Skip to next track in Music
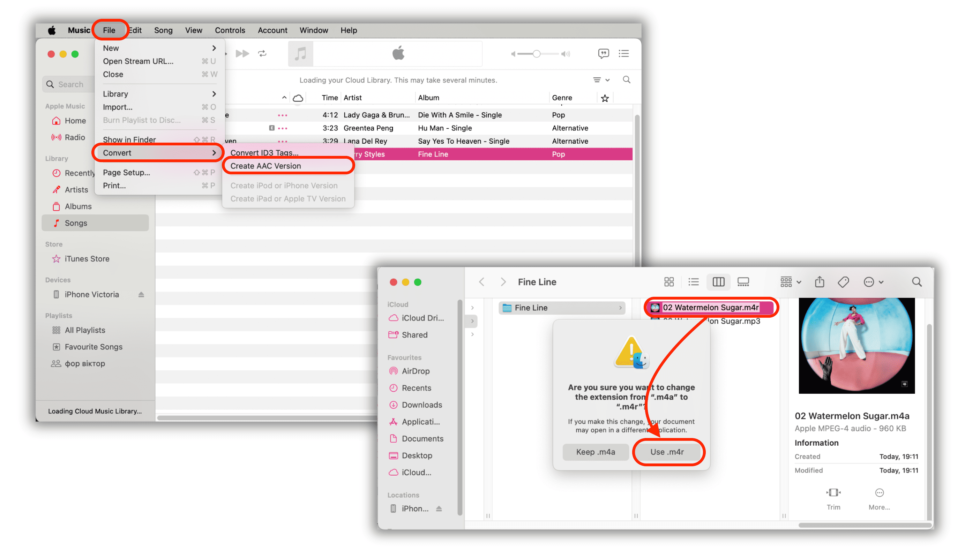980x551 pixels. pos(242,53)
